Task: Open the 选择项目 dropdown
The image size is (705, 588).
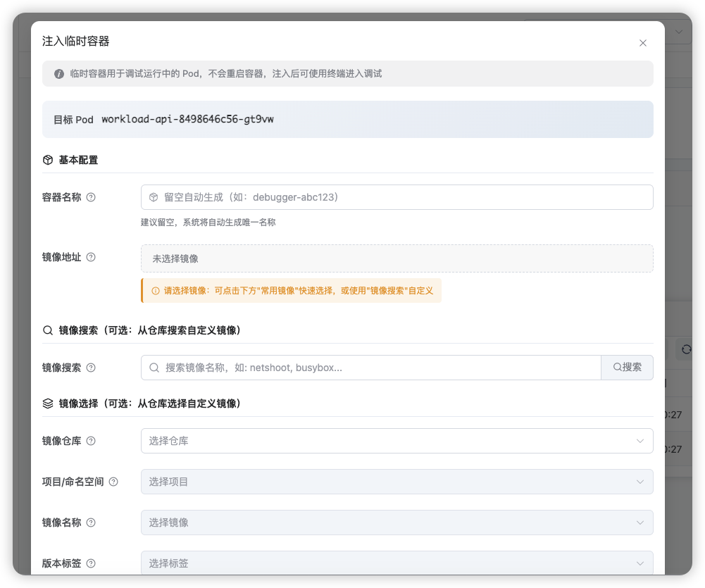Action: coord(397,482)
